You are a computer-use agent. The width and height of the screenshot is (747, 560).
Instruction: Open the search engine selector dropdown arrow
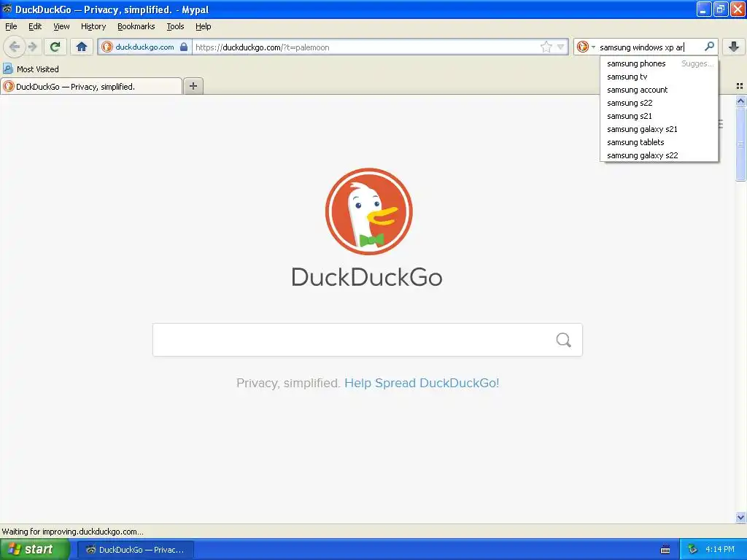pos(593,47)
